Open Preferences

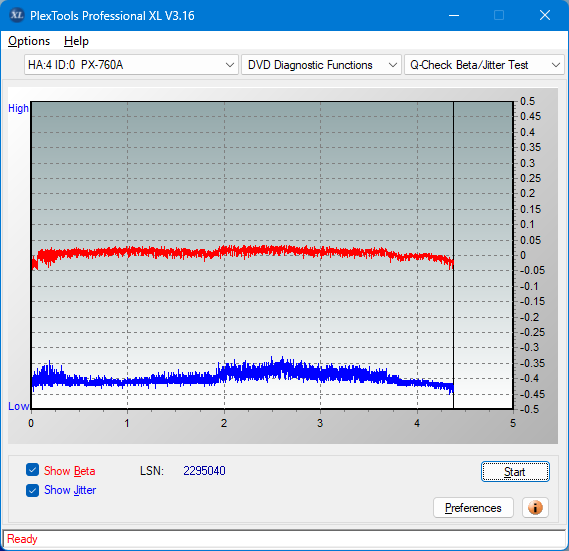tap(473, 507)
